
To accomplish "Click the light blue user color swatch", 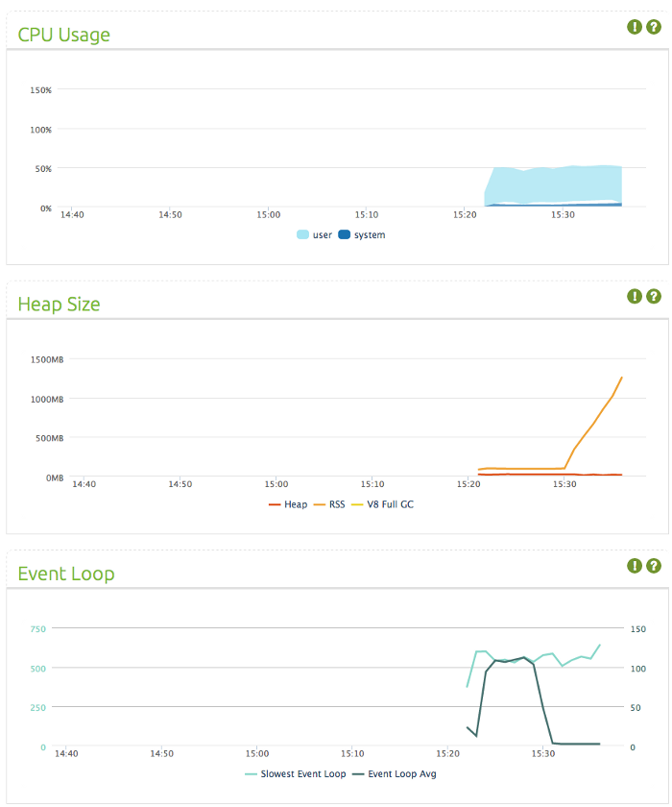I will click(302, 234).
